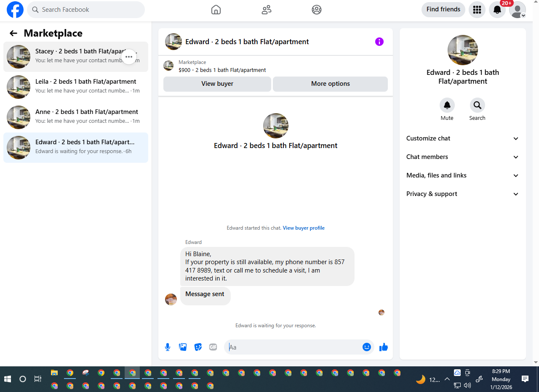539x392 pixels.
Task: Open the account profile avatar menu
Action: click(x=518, y=10)
